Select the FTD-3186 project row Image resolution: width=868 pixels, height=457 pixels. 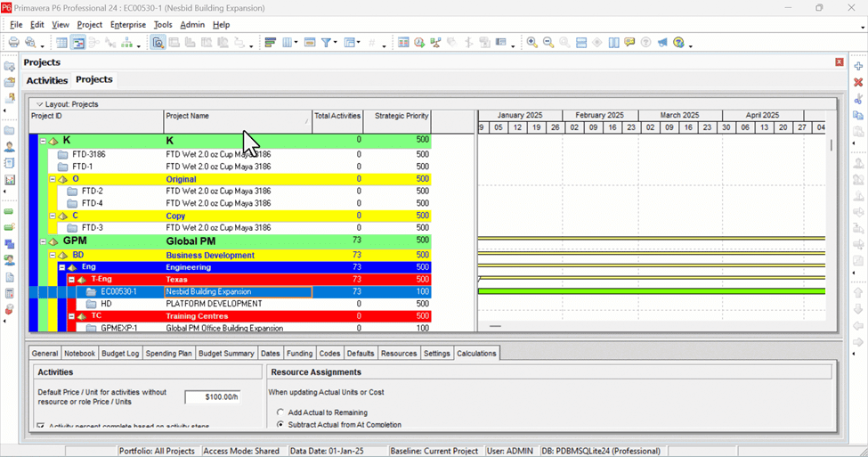(x=230, y=154)
